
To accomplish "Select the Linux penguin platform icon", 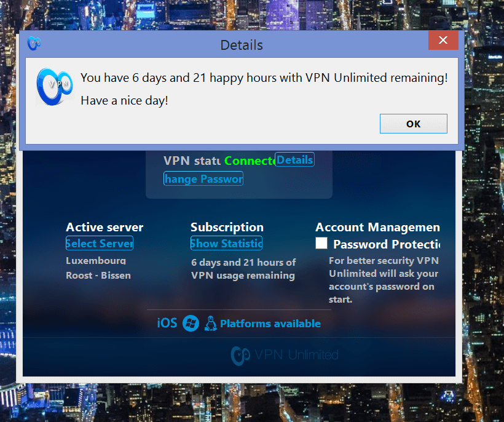I will click(211, 323).
